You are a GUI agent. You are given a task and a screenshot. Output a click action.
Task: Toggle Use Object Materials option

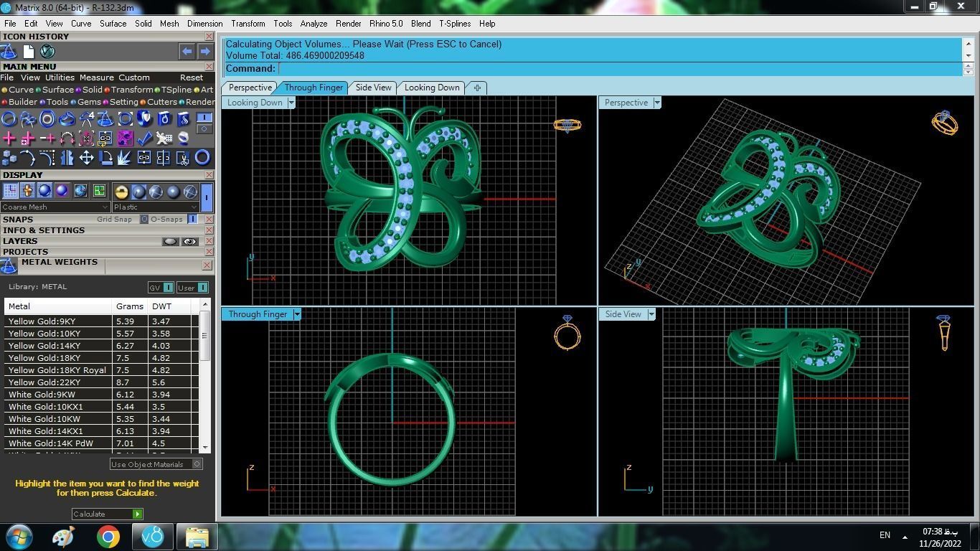click(156, 464)
